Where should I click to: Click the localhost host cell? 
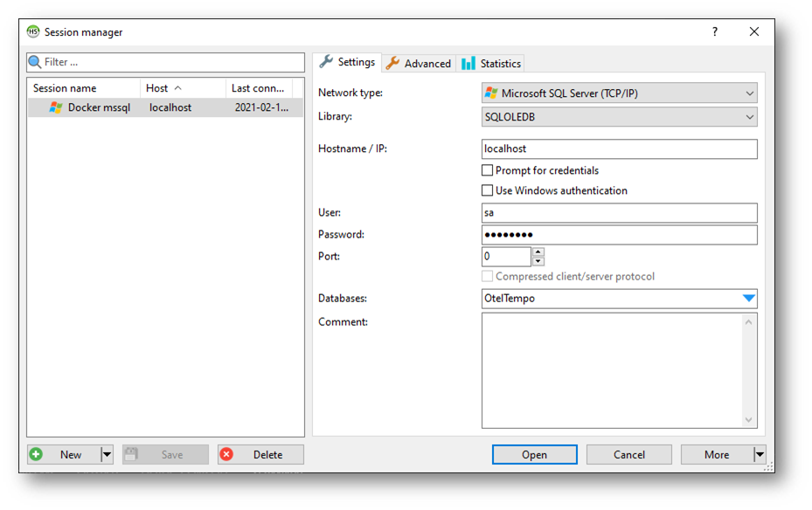pos(170,107)
